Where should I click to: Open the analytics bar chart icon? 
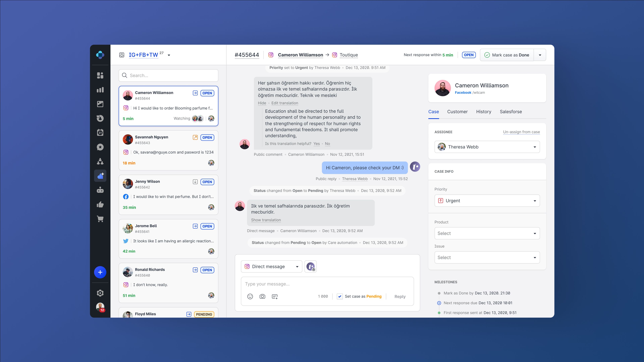click(100, 90)
